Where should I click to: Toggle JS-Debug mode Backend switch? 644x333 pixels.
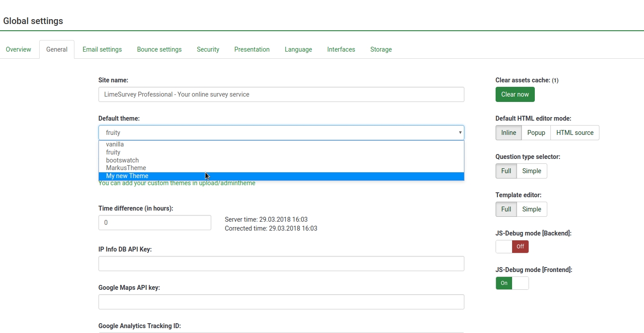click(x=512, y=247)
